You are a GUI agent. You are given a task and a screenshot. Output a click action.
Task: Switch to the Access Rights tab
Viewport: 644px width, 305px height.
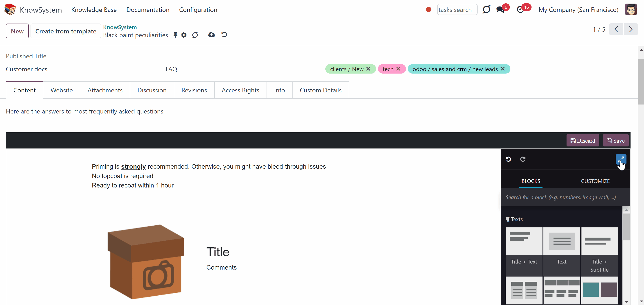pyautogui.click(x=240, y=90)
